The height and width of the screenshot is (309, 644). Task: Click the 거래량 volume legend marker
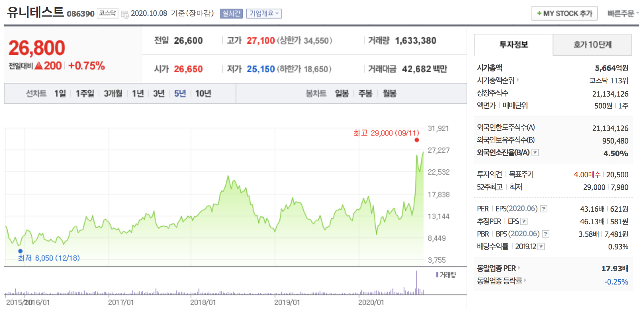pyautogui.click(x=437, y=275)
